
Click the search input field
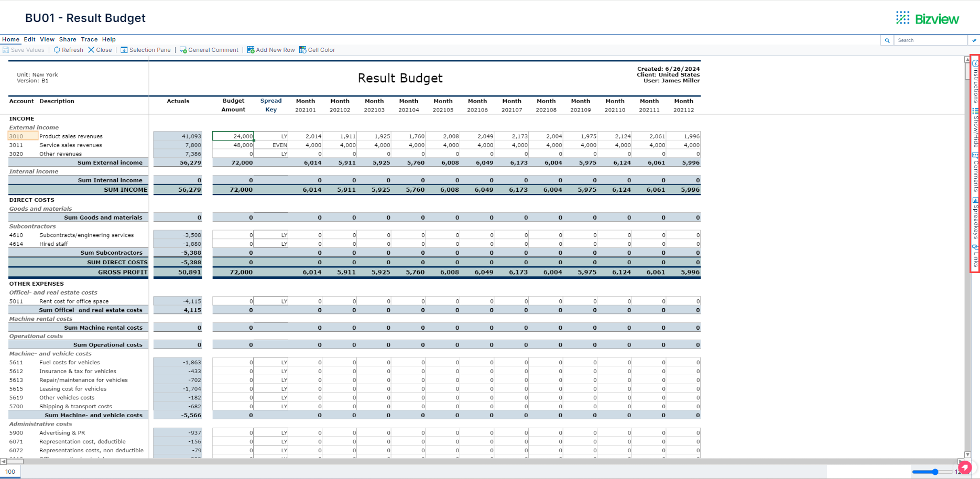pos(930,40)
